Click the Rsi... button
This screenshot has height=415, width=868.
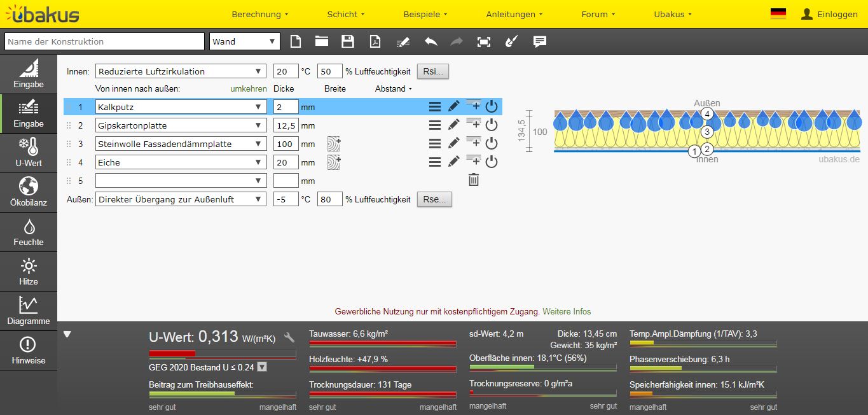pos(433,71)
